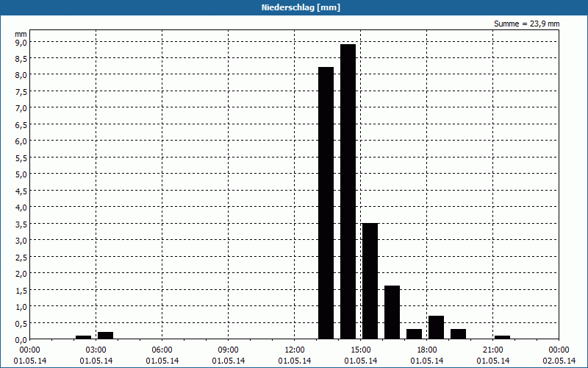Click the small bar before 03:00
This screenshot has width=588, height=368.
click(x=83, y=338)
